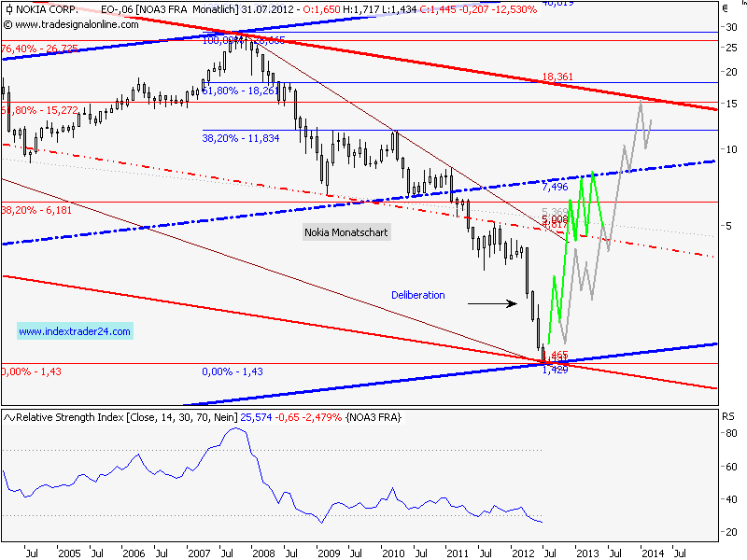This screenshot has height=560, width=747.
Task: Click the 2011 year on time axis
Action: (458, 553)
